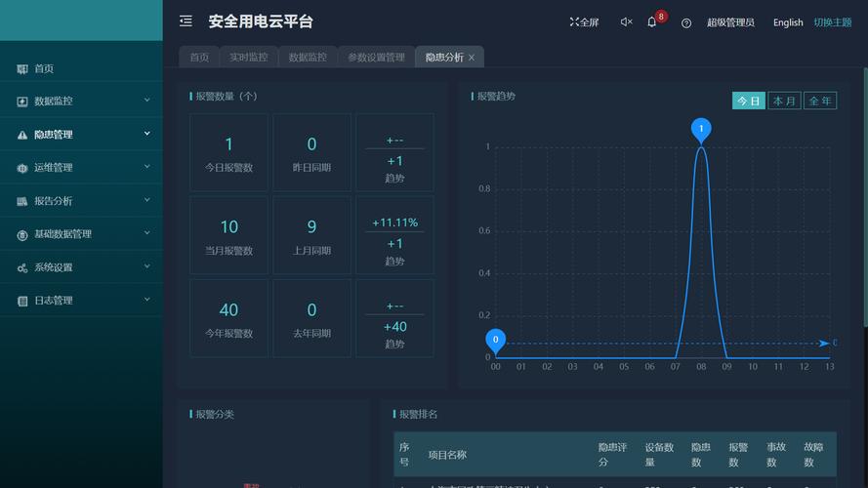Switch language to English

click(x=788, y=22)
